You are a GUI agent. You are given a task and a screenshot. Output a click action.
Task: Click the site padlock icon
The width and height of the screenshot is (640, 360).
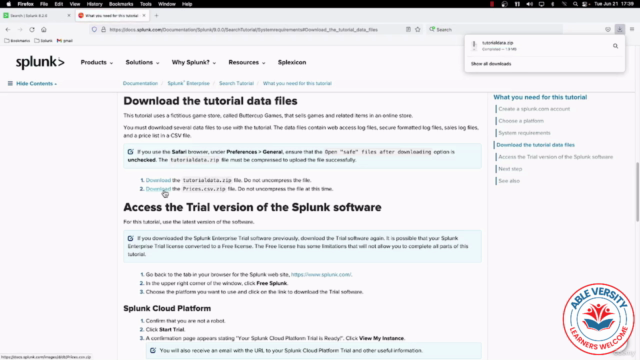coord(103,29)
